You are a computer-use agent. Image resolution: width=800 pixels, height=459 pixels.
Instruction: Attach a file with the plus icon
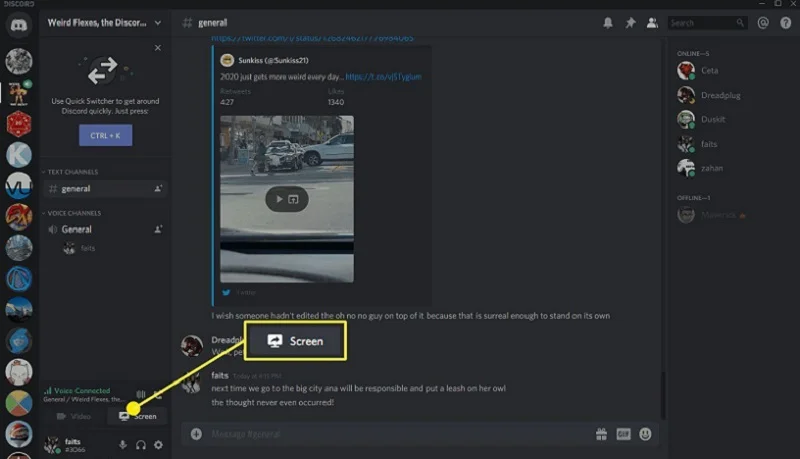[x=196, y=434]
